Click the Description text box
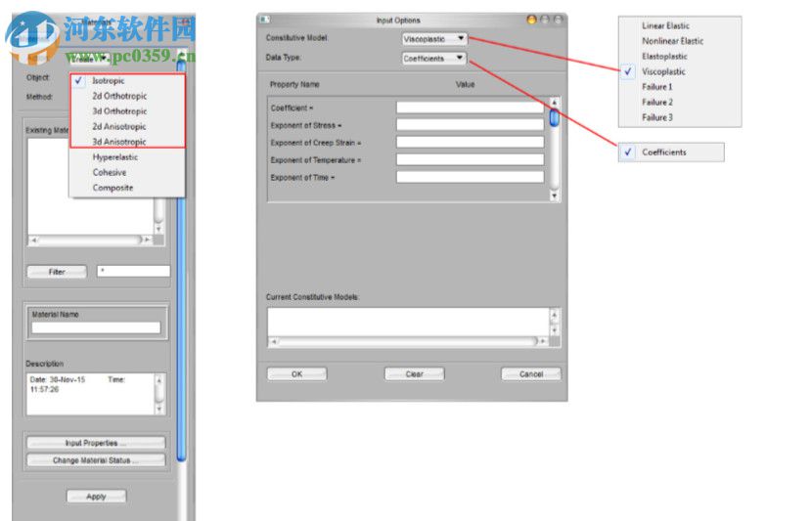Screen dimensions: 812x521 point(91,394)
